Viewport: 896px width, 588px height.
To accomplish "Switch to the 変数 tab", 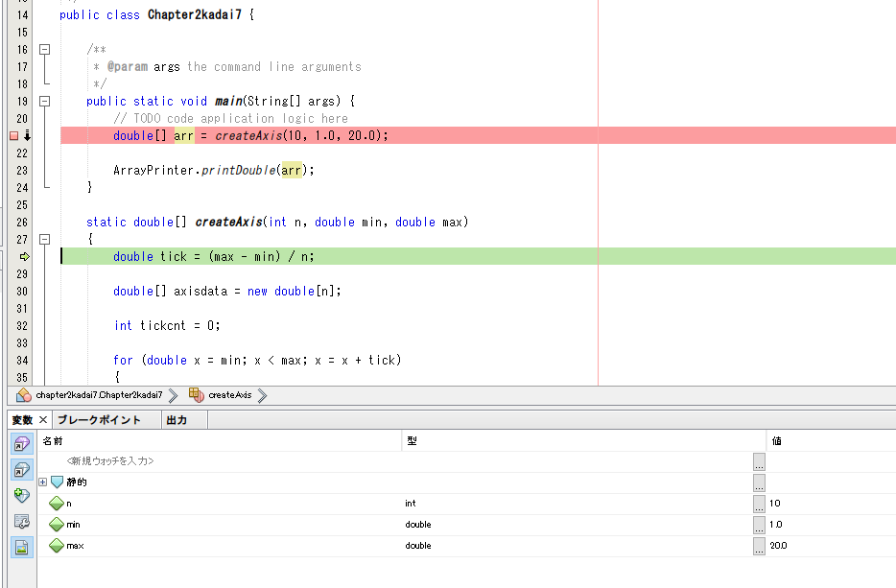I will click(22, 420).
